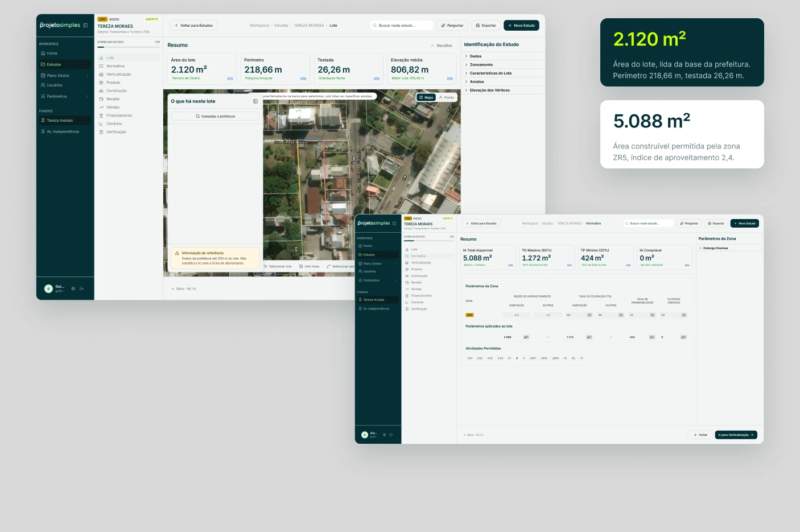800x532 pixels.
Task: Click Novo Estudo in Lote window
Action: tap(521, 26)
